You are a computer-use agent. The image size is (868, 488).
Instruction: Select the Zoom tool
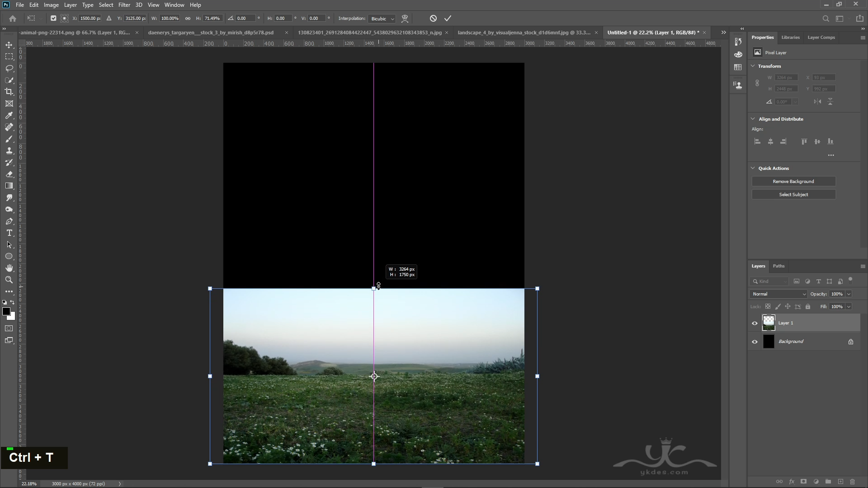[x=9, y=280]
